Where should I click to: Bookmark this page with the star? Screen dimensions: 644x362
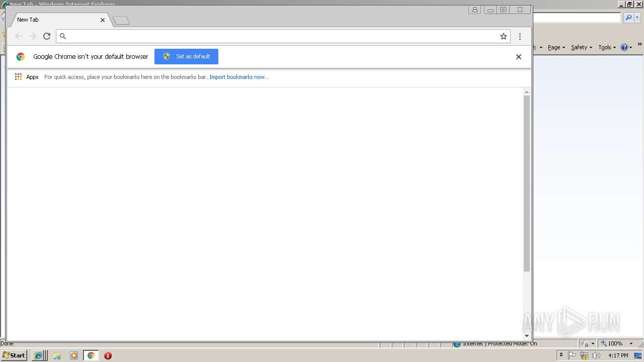click(x=503, y=36)
